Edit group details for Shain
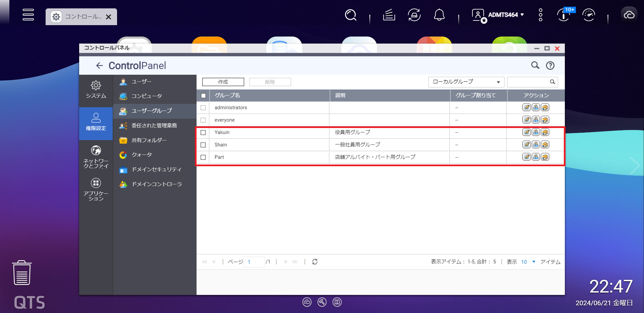644x313 pixels. click(527, 145)
